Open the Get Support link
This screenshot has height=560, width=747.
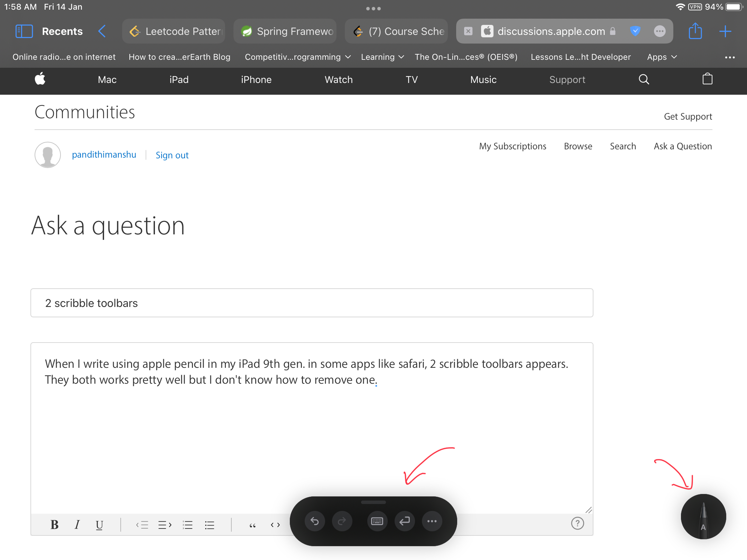[688, 116]
